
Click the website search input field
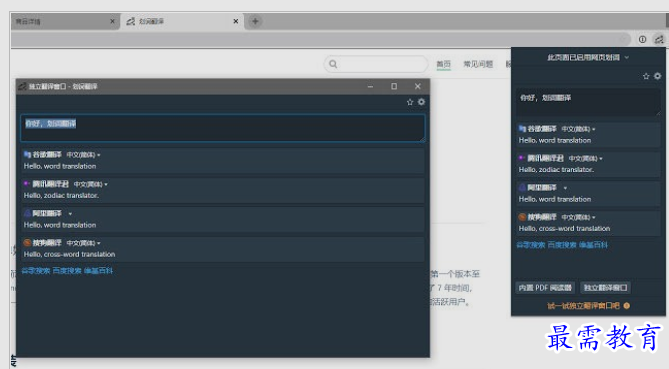(376, 64)
